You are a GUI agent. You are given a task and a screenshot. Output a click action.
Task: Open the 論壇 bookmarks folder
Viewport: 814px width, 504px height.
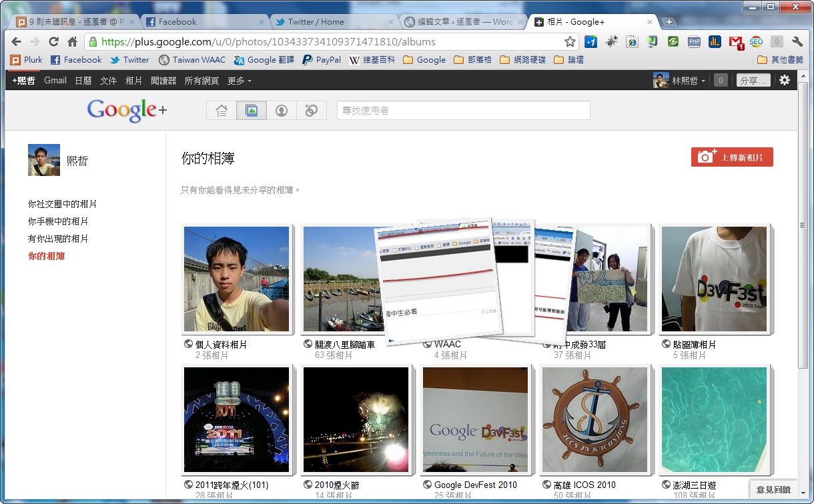click(x=568, y=60)
